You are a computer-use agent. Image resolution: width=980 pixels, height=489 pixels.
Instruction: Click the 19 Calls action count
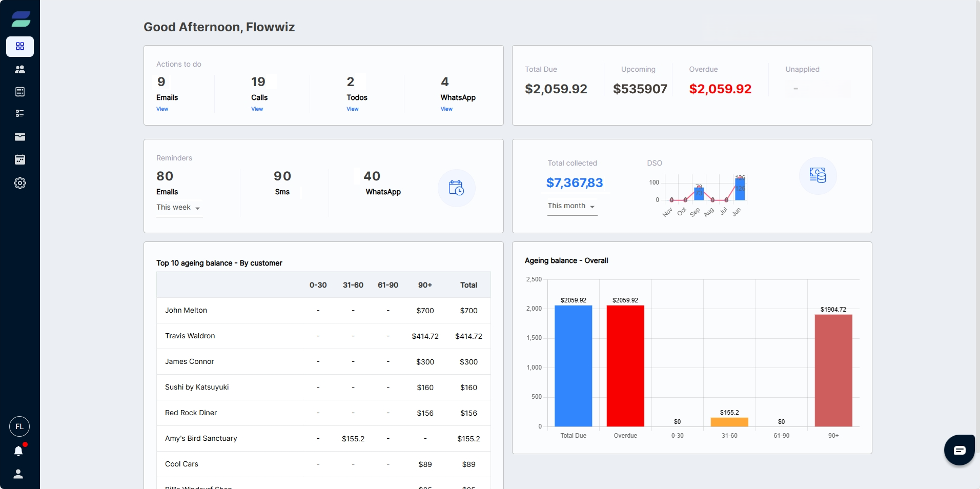click(258, 82)
